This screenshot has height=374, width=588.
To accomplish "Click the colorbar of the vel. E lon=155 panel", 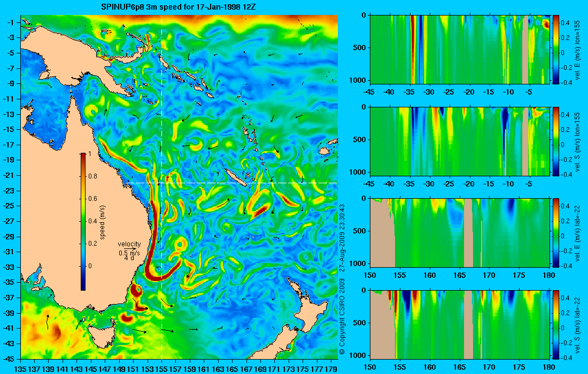I will pos(556,50).
